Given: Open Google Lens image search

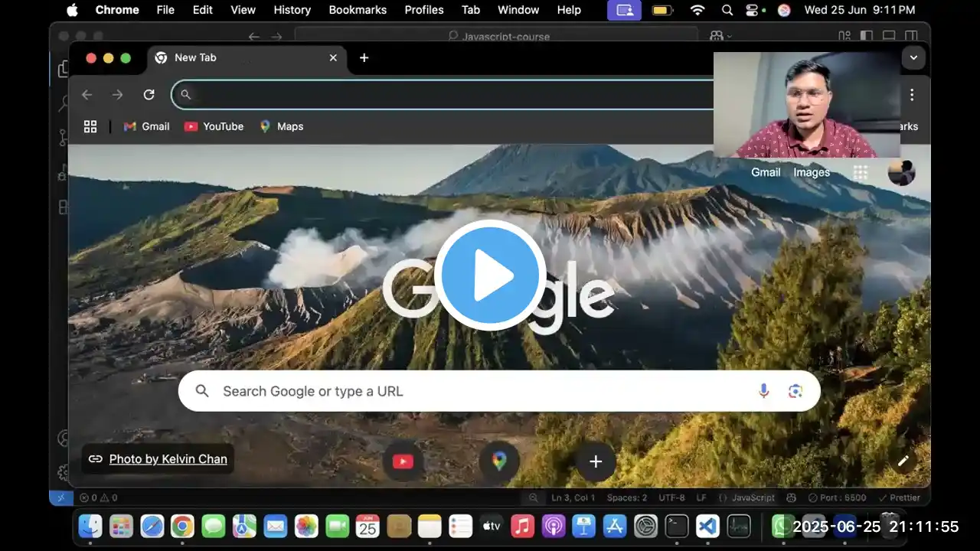Looking at the screenshot, I should [795, 391].
